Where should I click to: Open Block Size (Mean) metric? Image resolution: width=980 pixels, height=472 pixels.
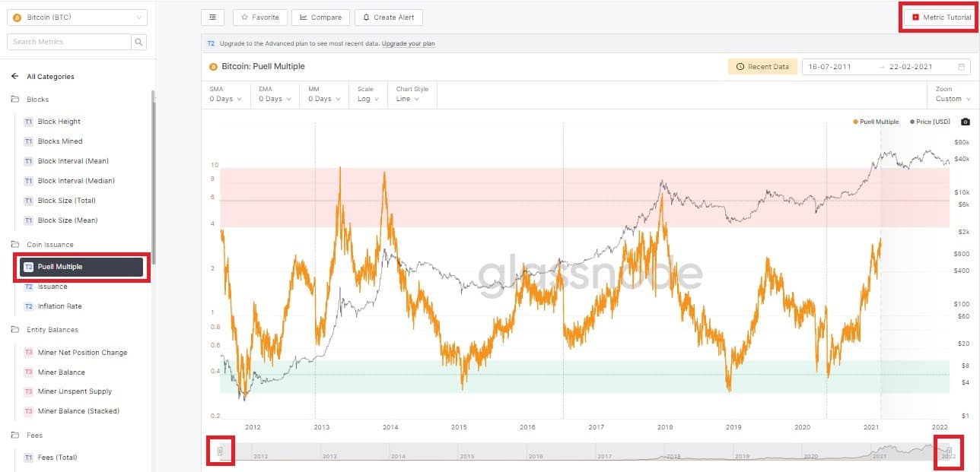(68, 220)
